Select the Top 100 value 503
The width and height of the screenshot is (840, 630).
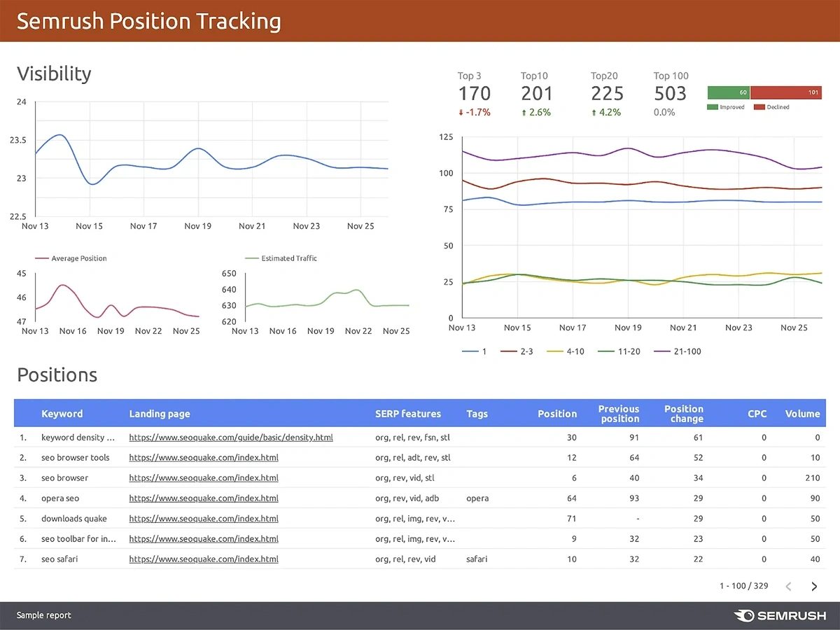[670, 93]
